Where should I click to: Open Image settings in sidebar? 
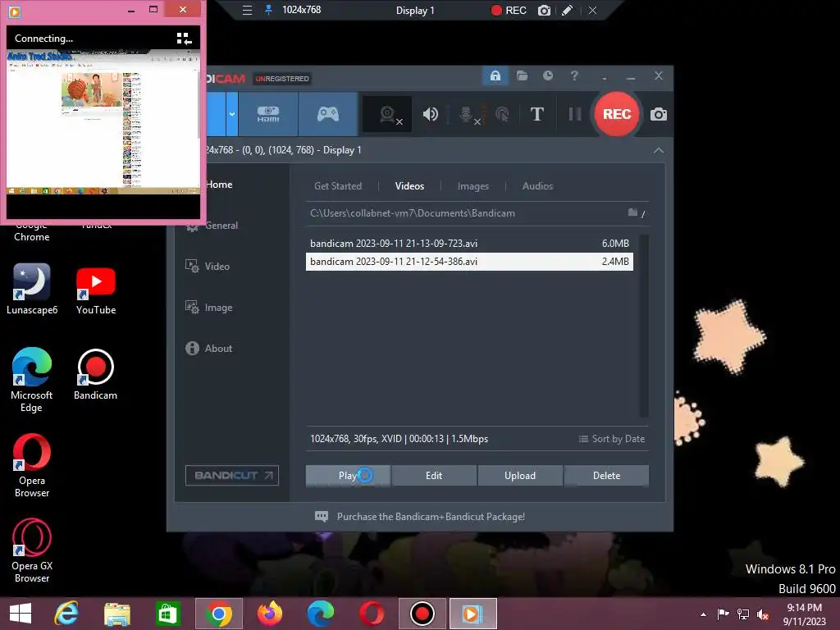[x=209, y=308]
